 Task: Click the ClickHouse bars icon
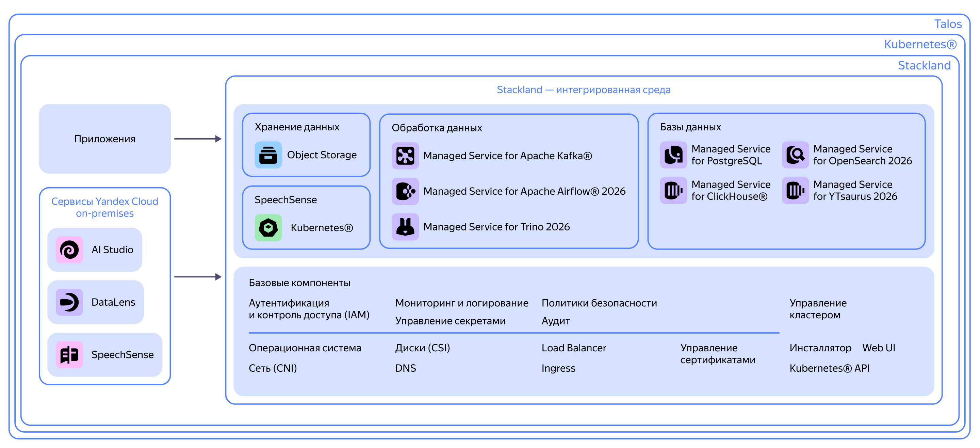673,190
